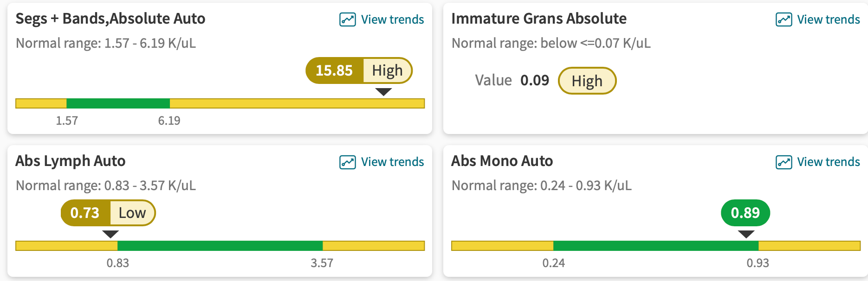This screenshot has width=868, height=281.
Task: Open View trends text for Segs + Bands
Action: (392, 19)
